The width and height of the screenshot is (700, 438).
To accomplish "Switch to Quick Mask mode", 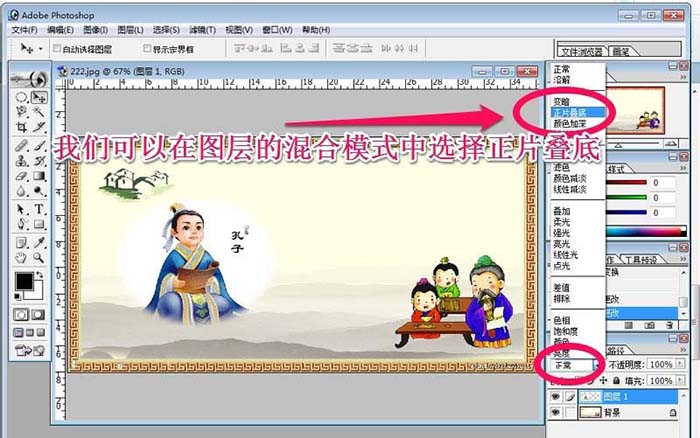I will (38, 315).
